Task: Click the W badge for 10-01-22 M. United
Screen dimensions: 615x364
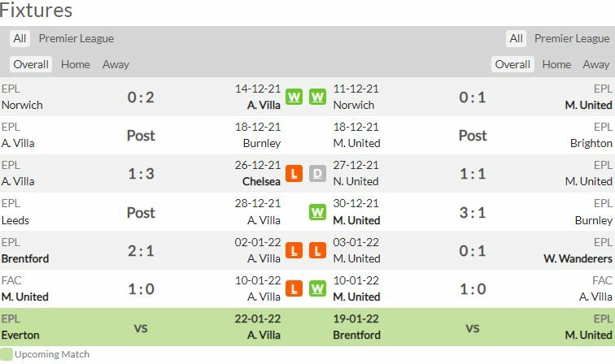Action: [x=317, y=288]
